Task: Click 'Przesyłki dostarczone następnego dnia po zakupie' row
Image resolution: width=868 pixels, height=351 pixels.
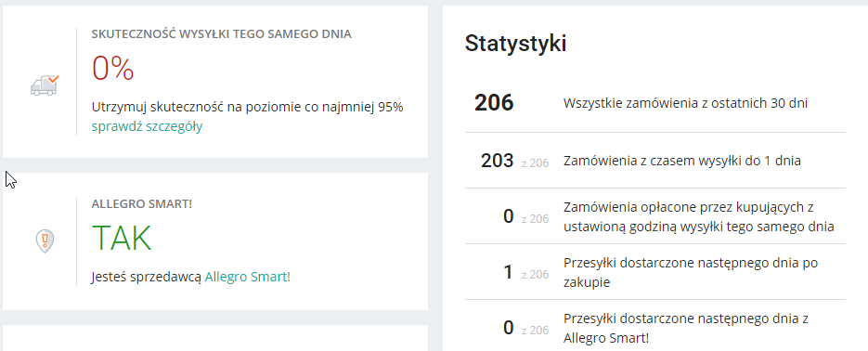Action: [655, 272]
